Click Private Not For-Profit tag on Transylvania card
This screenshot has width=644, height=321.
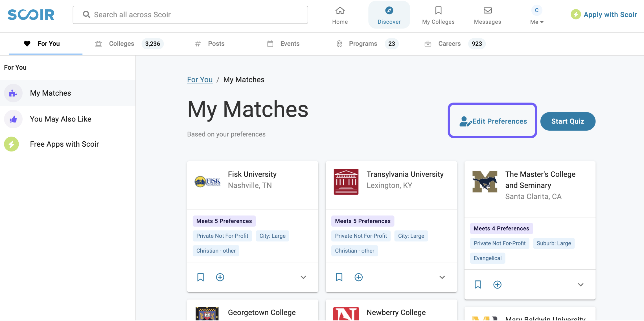[x=361, y=236]
